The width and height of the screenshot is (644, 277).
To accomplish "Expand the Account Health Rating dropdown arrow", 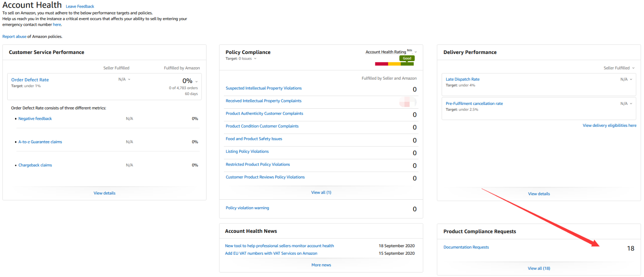I will click(x=416, y=52).
